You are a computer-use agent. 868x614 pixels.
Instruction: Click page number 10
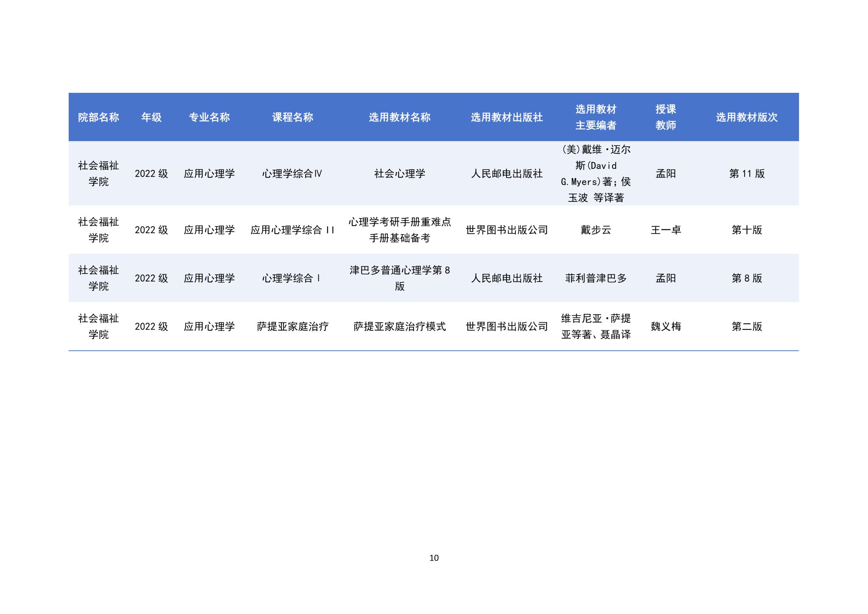(434, 558)
